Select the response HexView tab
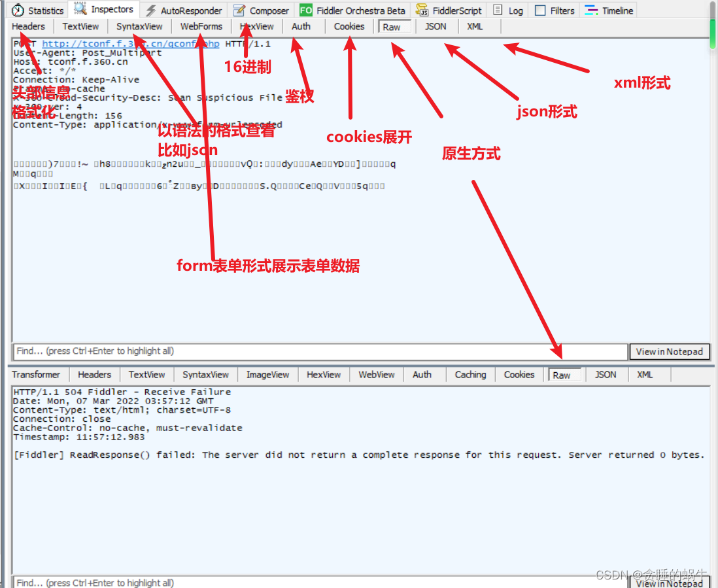The height and width of the screenshot is (588, 718). point(324,375)
